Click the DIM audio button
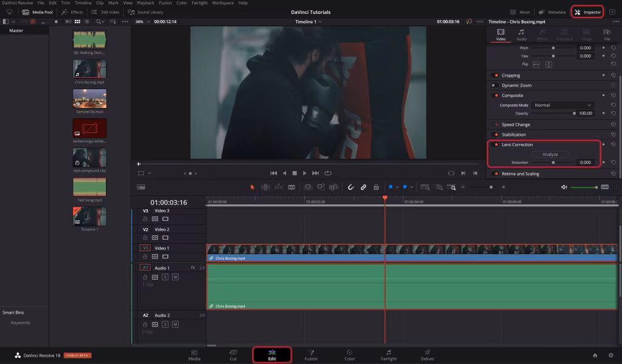This screenshot has height=364, width=622. 604,187
